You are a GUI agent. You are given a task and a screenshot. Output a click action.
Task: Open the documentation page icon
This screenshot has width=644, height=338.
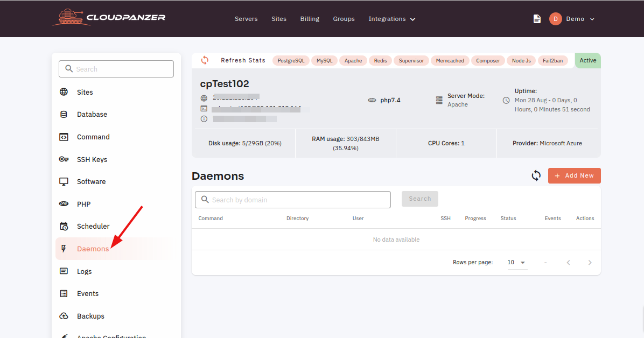537,19
